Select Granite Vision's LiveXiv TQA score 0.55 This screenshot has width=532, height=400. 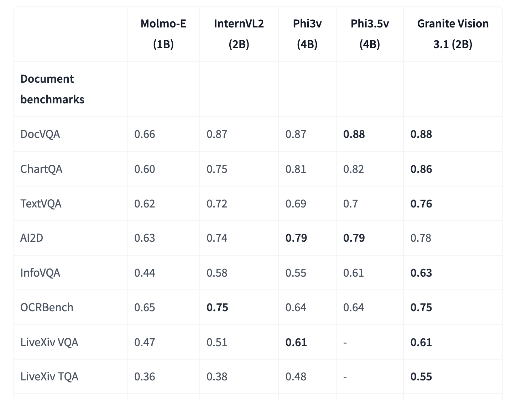pyautogui.click(x=421, y=376)
